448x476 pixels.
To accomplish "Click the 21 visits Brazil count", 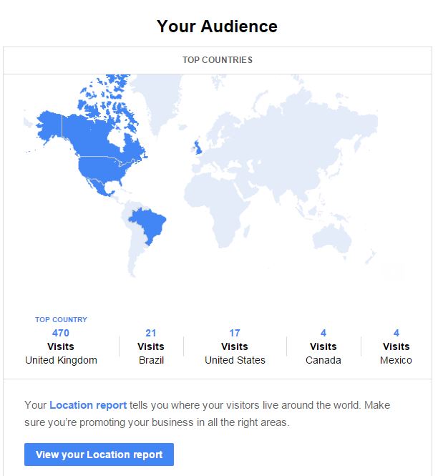I will [151, 333].
